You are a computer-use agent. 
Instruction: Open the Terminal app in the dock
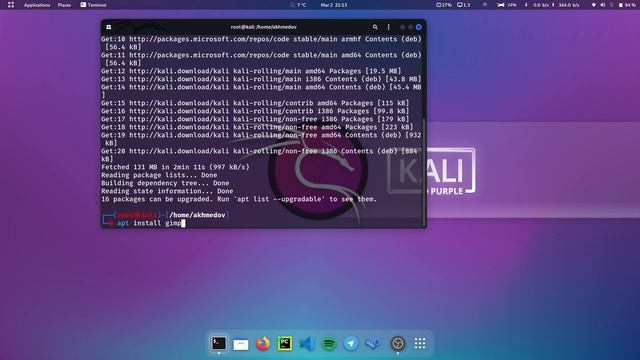point(219,343)
